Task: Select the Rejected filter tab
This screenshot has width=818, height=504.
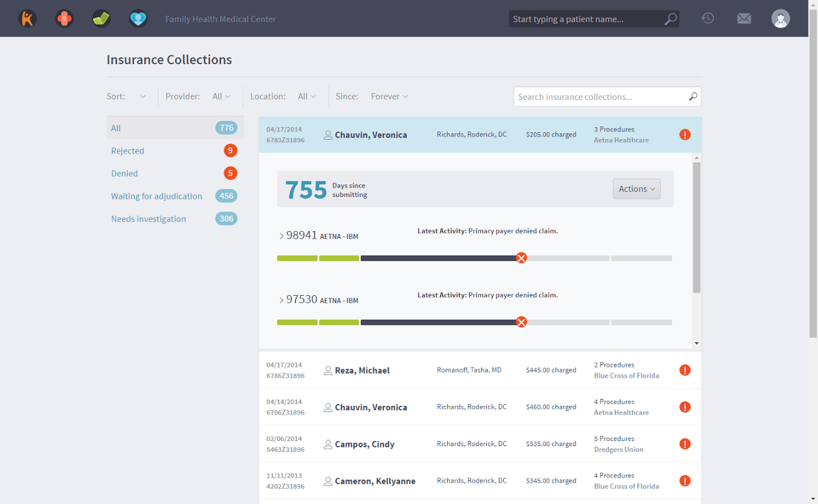Action: point(128,151)
